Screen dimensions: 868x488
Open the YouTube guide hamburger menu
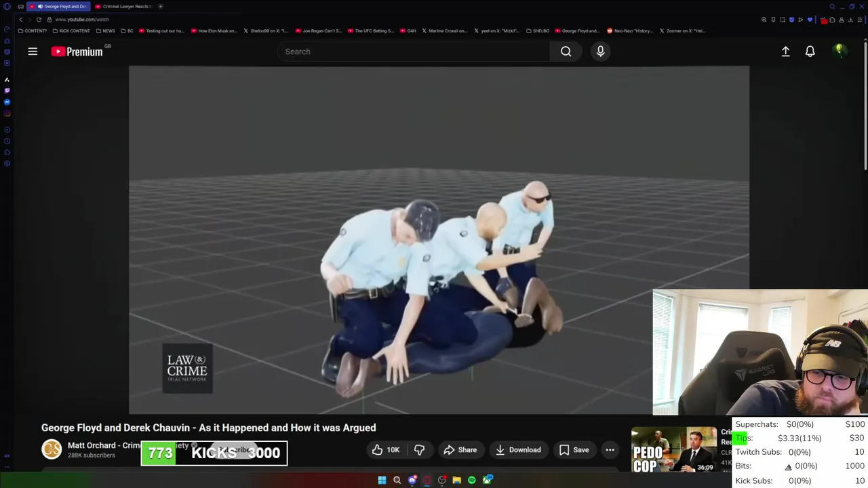33,52
